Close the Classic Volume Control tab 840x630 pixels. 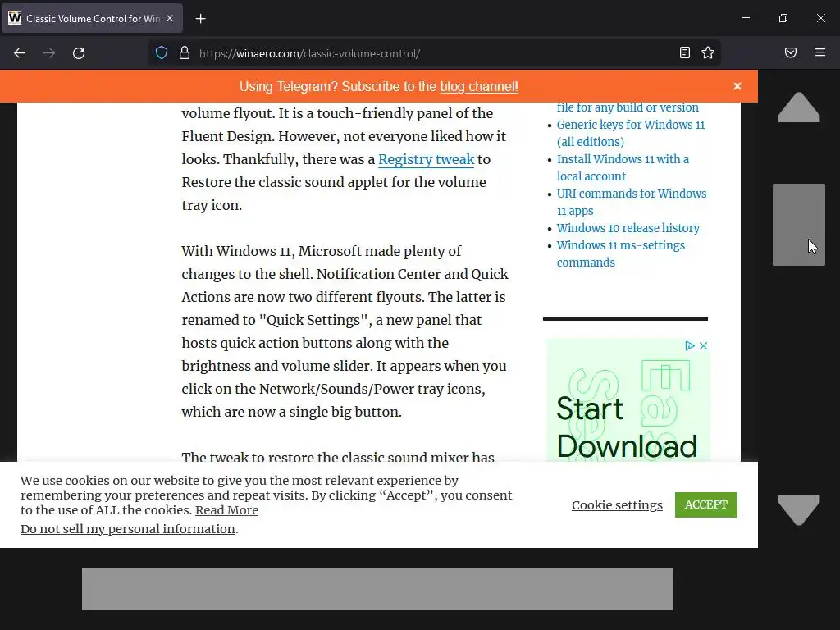tap(170, 18)
